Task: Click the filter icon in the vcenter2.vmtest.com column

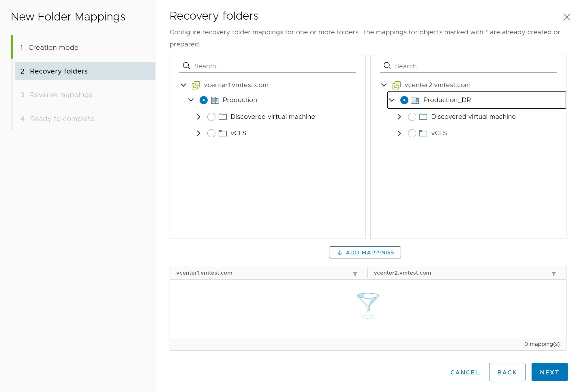Action: pos(553,273)
